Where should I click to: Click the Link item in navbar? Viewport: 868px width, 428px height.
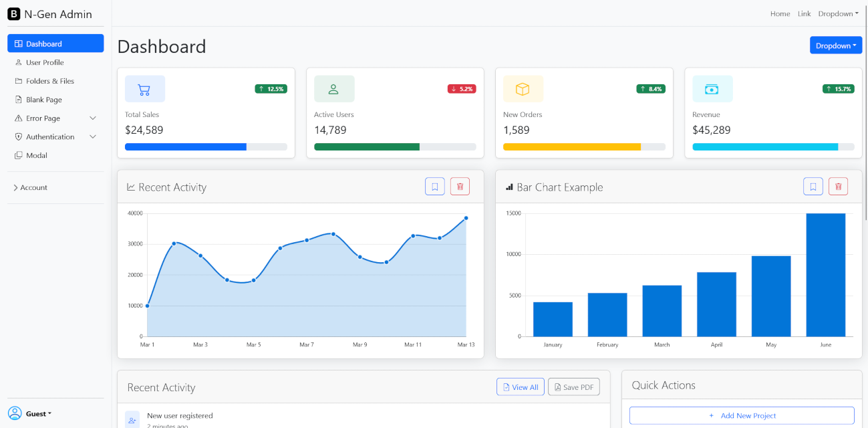(804, 13)
